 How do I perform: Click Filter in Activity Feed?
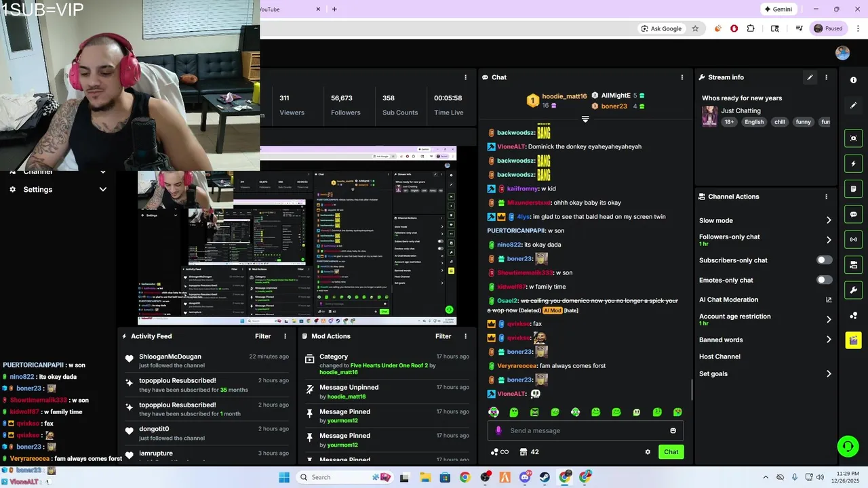[x=262, y=336]
